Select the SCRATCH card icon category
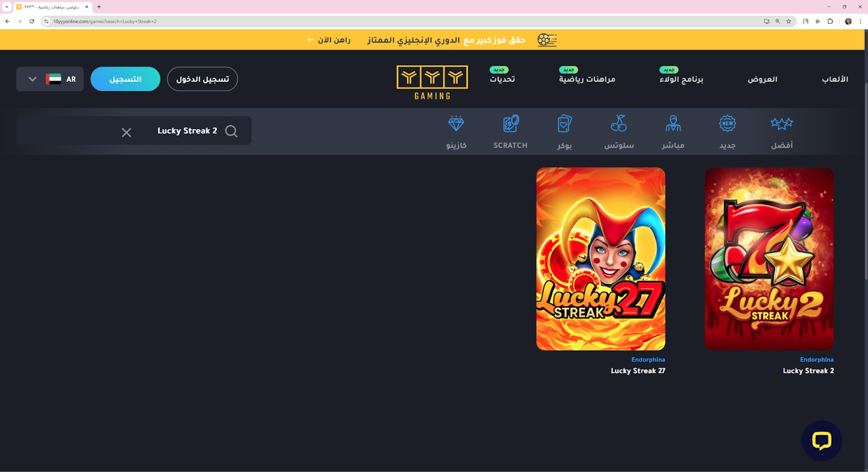 click(x=510, y=124)
